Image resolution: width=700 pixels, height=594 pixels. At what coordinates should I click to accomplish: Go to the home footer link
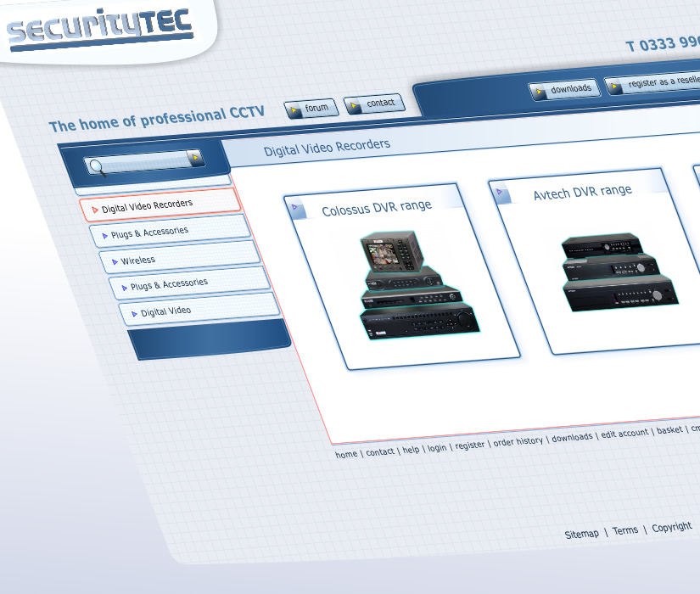346,454
